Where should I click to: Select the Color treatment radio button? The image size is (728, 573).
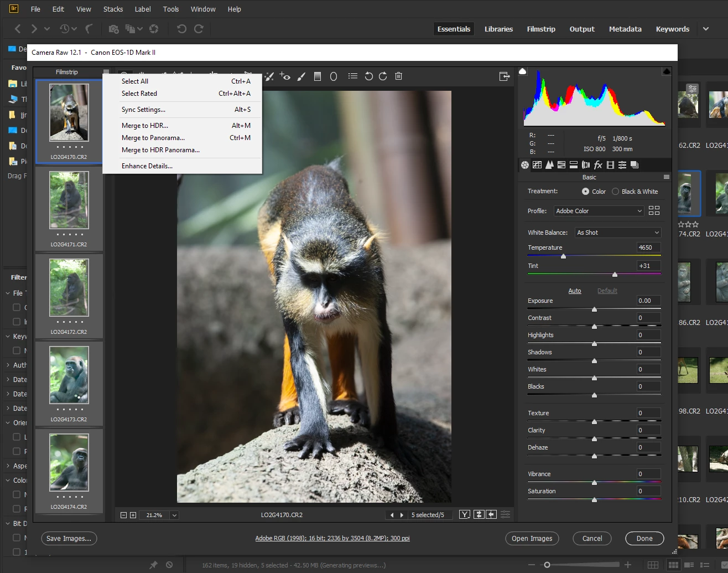585,192
